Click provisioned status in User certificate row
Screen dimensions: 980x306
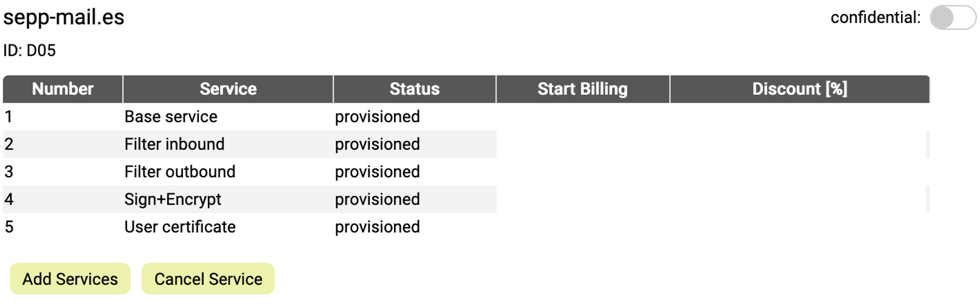(x=377, y=227)
